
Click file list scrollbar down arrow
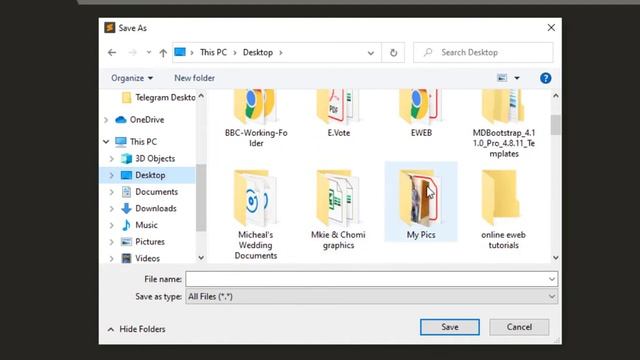coord(556,258)
